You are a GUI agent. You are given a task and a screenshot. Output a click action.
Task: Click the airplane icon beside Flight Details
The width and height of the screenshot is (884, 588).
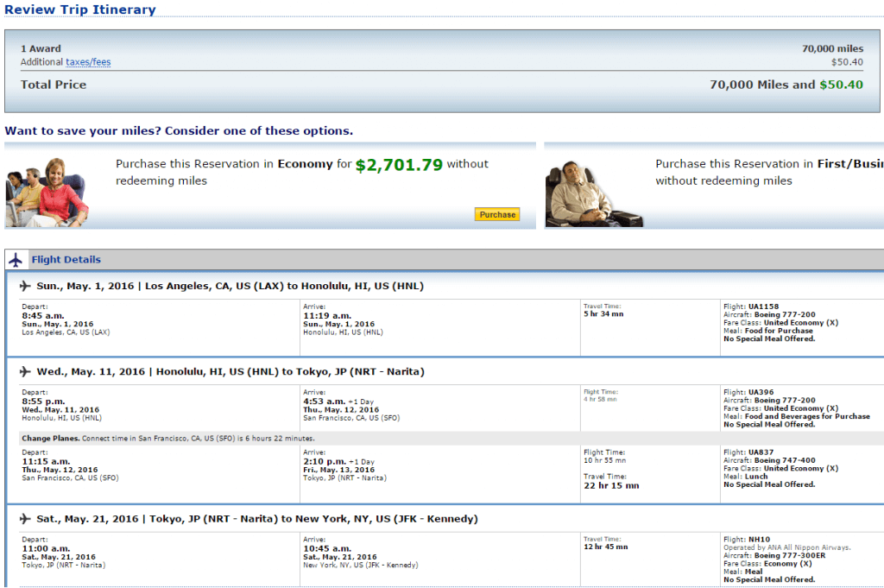pyautogui.click(x=16, y=260)
